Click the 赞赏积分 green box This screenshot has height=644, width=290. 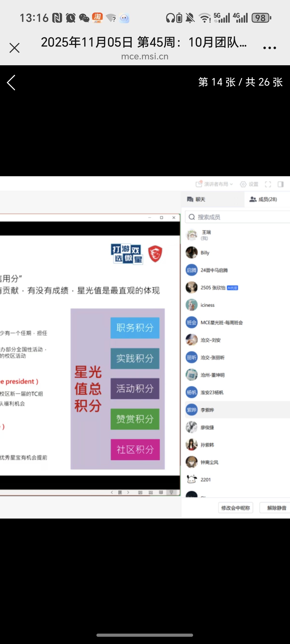[x=135, y=419]
